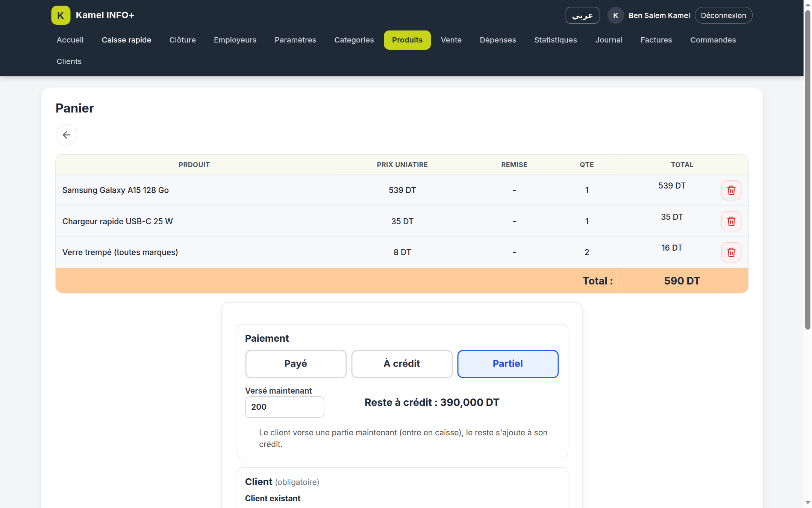The width and height of the screenshot is (812, 508).
Task: Go back using the arrow button under Panier
Action: click(x=67, y=135)
